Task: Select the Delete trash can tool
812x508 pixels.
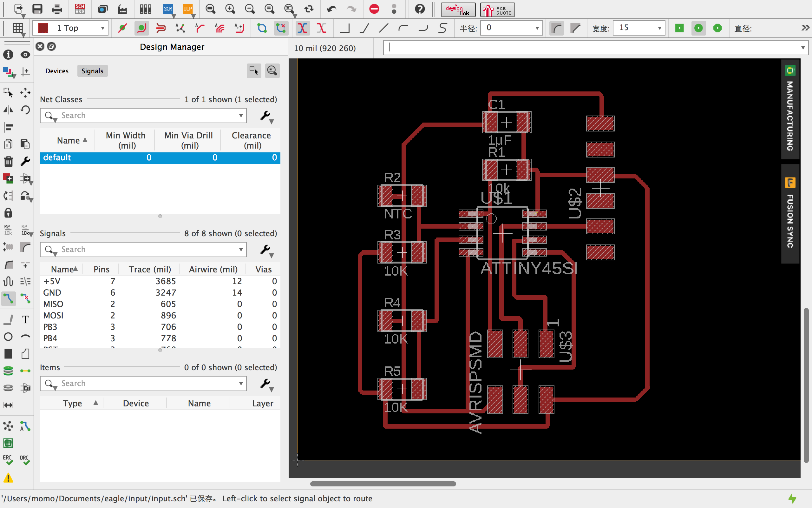Action: click(x=8, y=161)
